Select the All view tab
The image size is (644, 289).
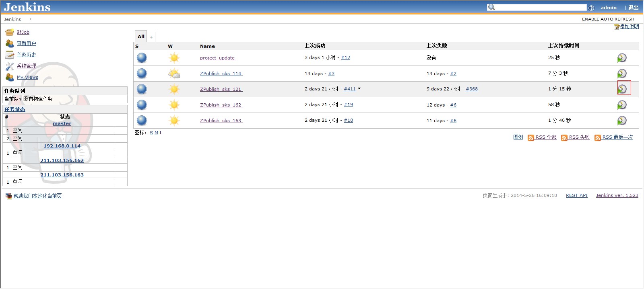(x=141, y=37)
